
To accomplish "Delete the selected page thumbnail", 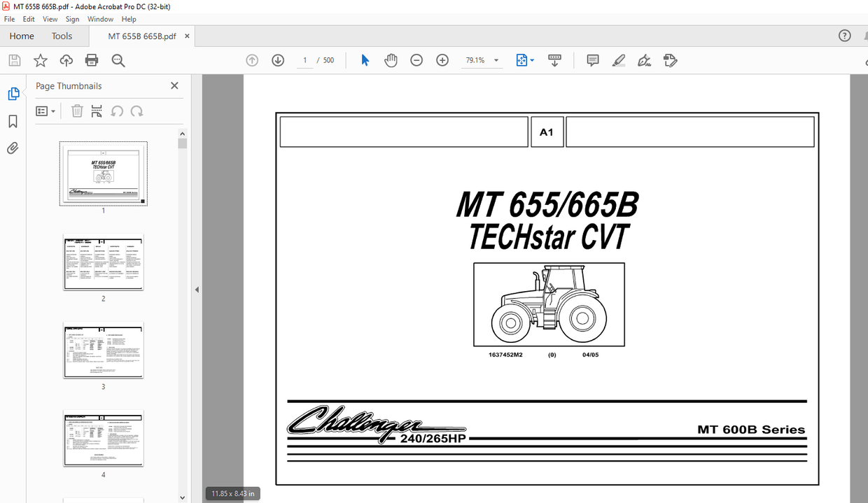I will pos(77,111).
